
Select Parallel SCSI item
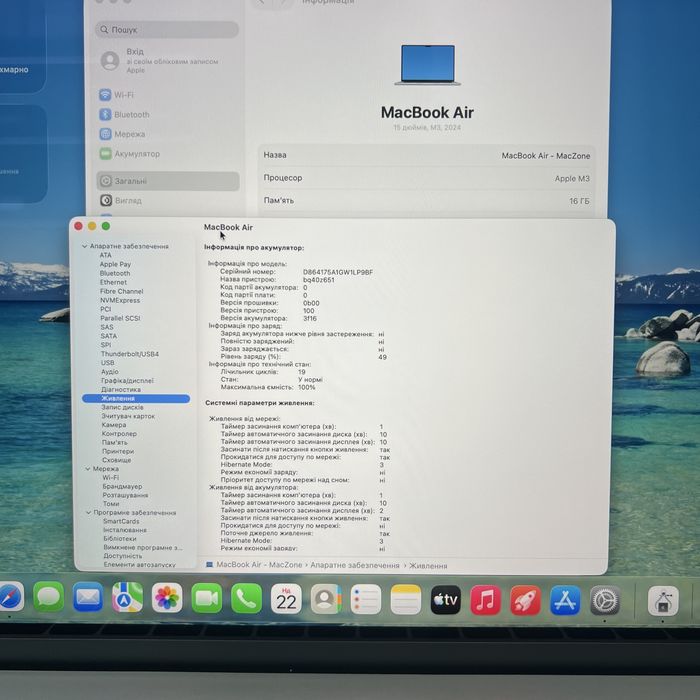120,318
